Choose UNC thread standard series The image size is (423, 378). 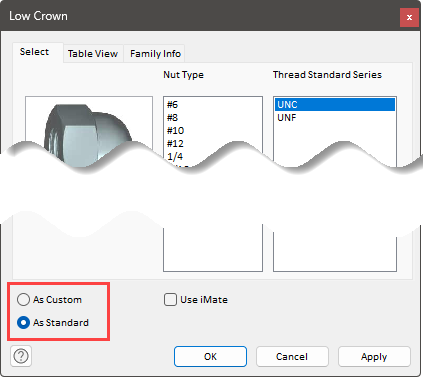click(335, 105)
